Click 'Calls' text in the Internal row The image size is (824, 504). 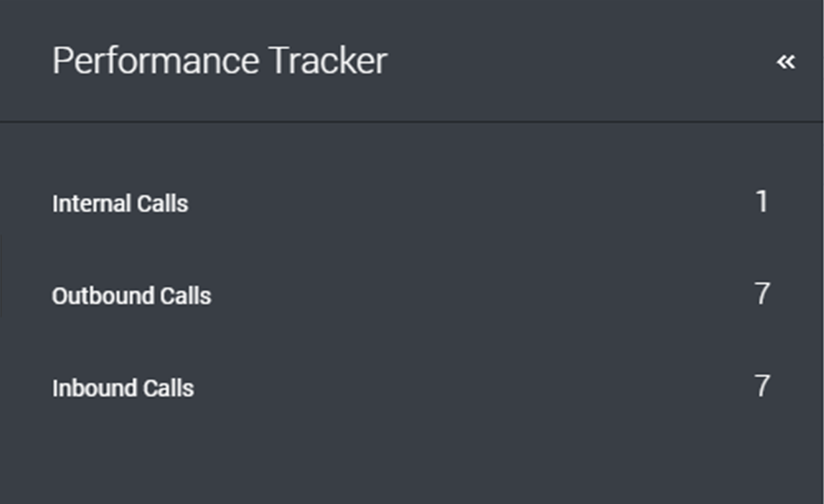point(162,203)
